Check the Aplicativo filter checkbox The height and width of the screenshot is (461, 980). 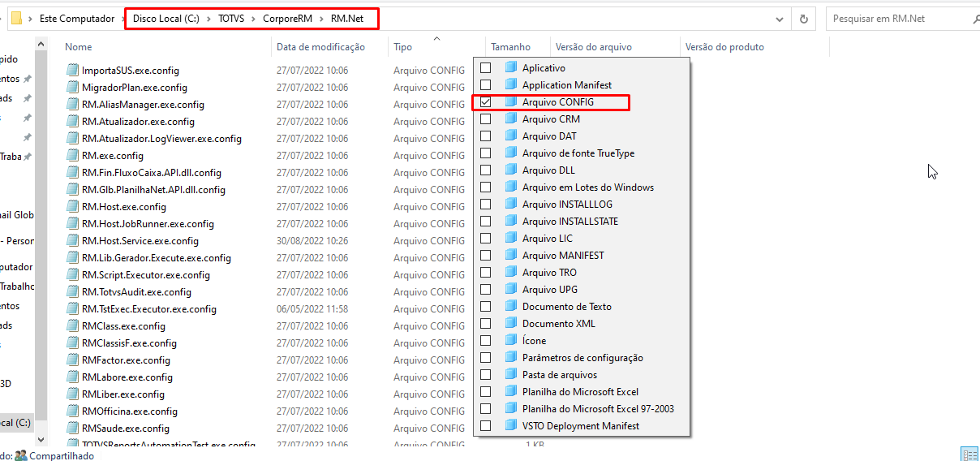pyautogui.click(x=485, y=68)
